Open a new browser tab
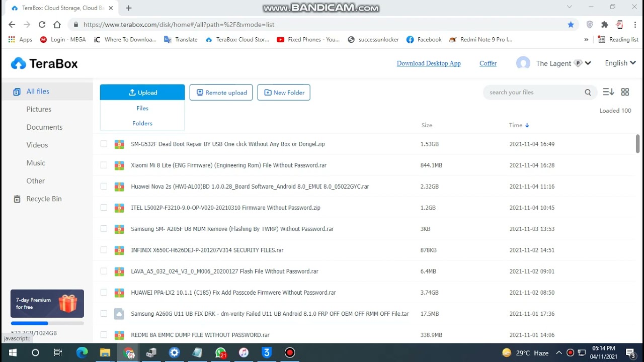This screenshot has height=362, width=644. 129,8
